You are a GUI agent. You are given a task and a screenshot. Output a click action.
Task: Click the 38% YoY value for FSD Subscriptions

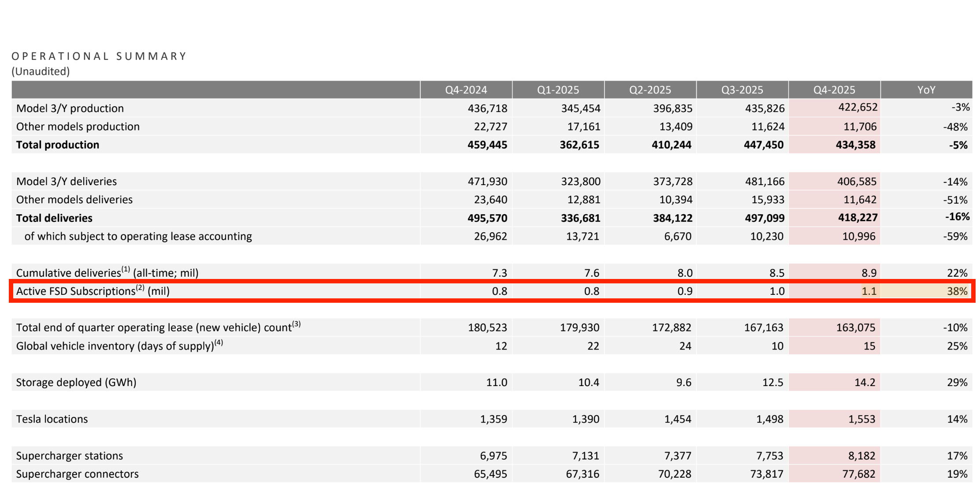tap(957, 291)
